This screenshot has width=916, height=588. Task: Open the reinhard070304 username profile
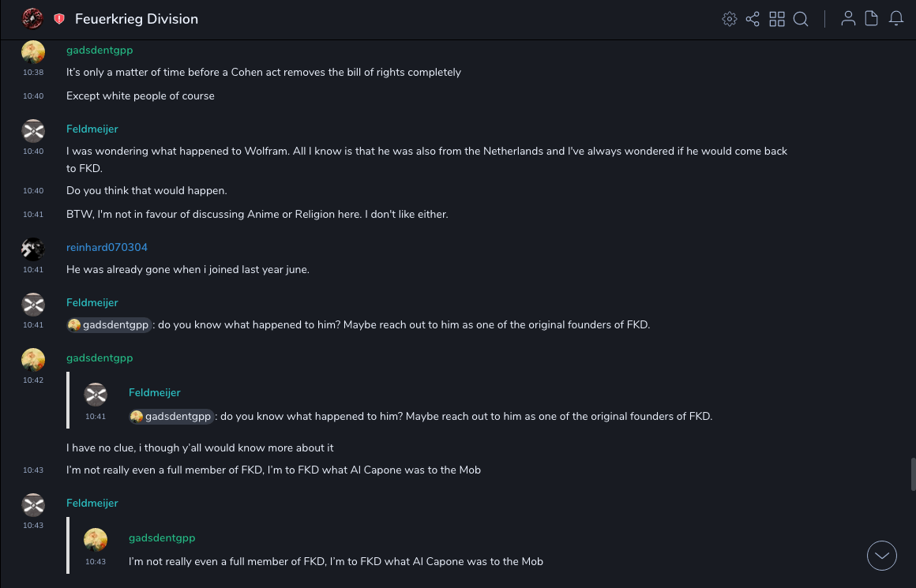pos(107,247)
